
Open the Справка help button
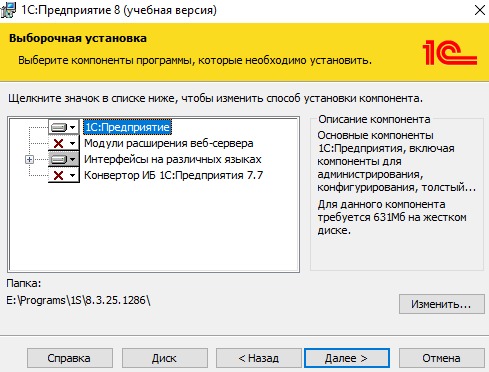click(x=70, y=358)
